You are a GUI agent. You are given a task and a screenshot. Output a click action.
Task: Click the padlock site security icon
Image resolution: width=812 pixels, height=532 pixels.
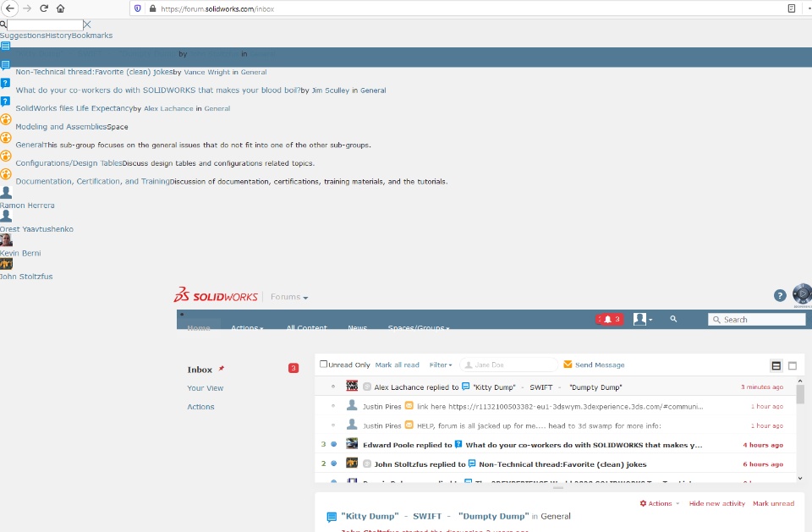tap(152, 8)
